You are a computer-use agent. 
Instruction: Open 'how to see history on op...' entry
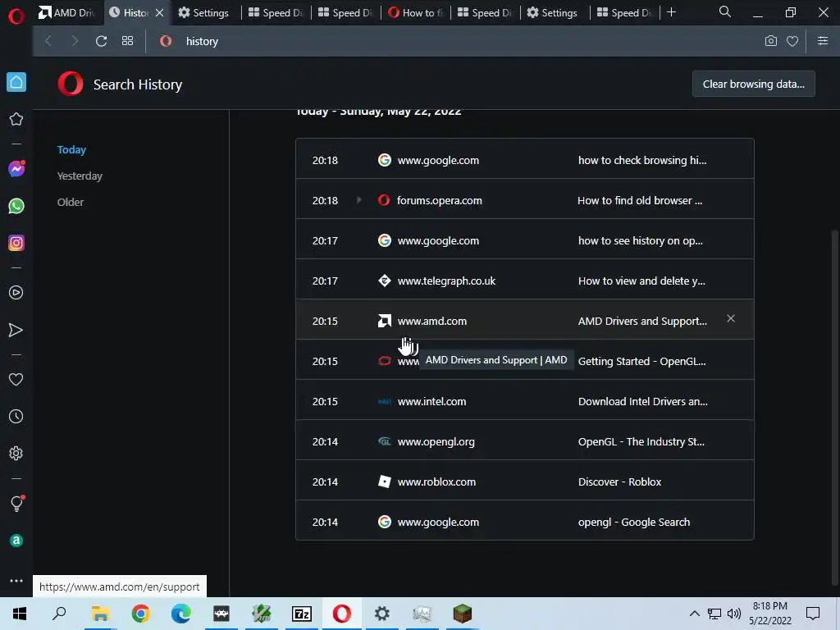524,240
